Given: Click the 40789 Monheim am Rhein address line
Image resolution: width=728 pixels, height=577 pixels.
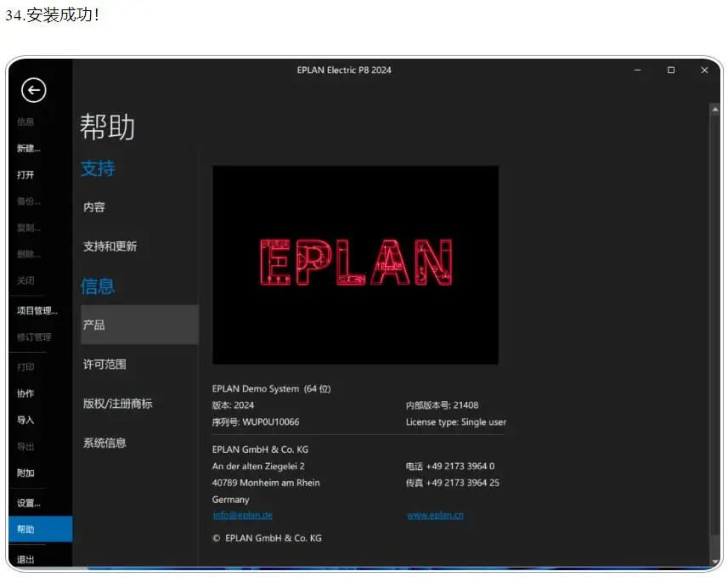Looking at the screenshot, I should 266,483.
